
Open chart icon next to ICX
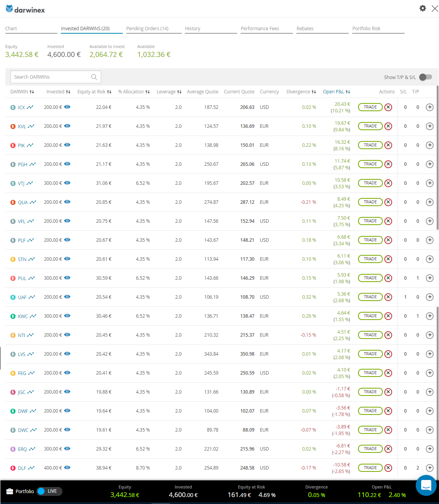pyautogui.click(x=30, y=107)
